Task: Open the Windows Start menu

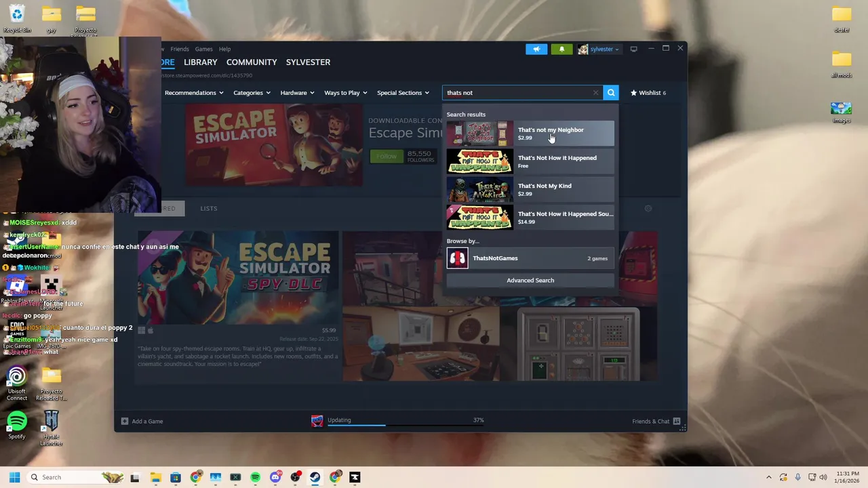Action: [14, 477]
